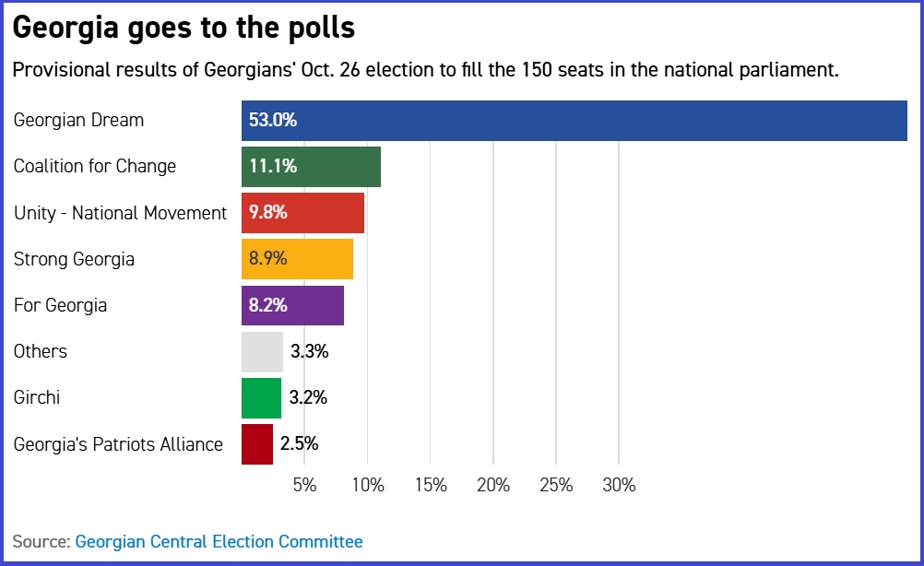Image resolution: width=924 pixels, height=566 pixels.
Task: Click the Georgia's Patriots Alliance label
Action: tap(118, 444)
